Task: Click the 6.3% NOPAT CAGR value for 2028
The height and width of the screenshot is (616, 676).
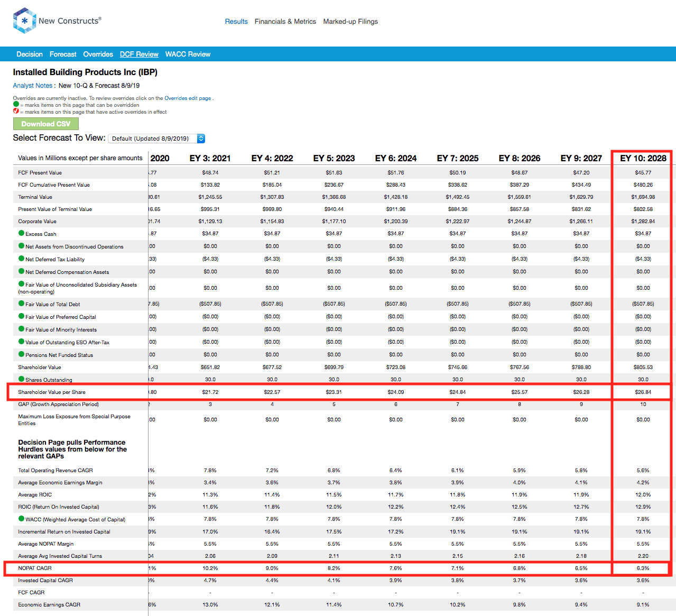Action: tap(643, 568)
